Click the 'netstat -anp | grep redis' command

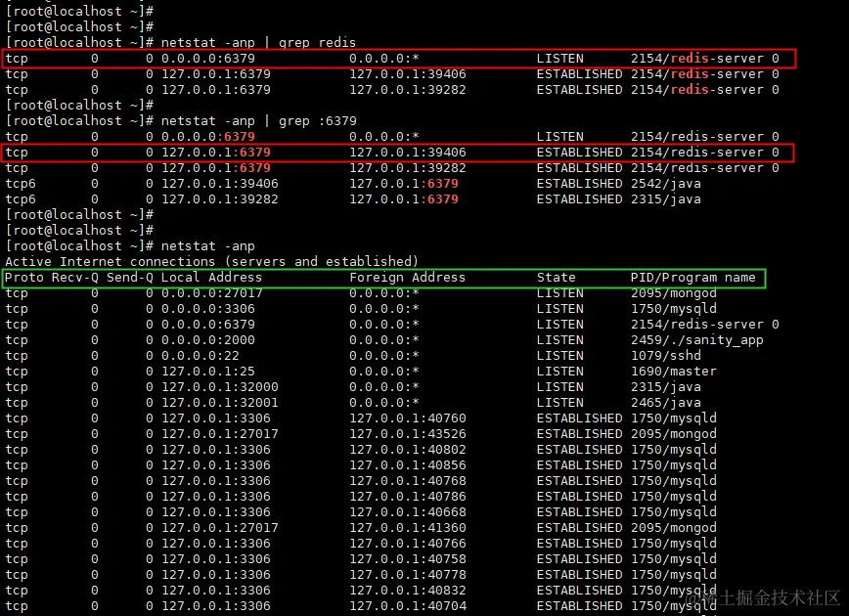(258, 42)
